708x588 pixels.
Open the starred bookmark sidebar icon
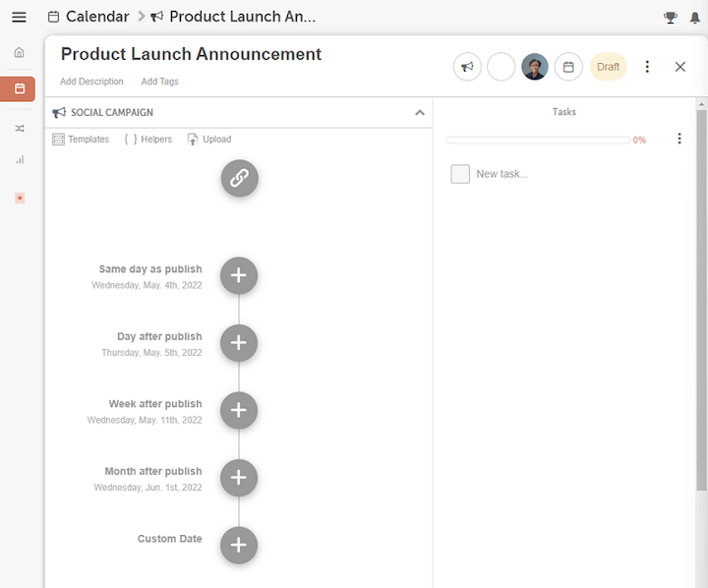pyautogui.click(x=19, y=198)
